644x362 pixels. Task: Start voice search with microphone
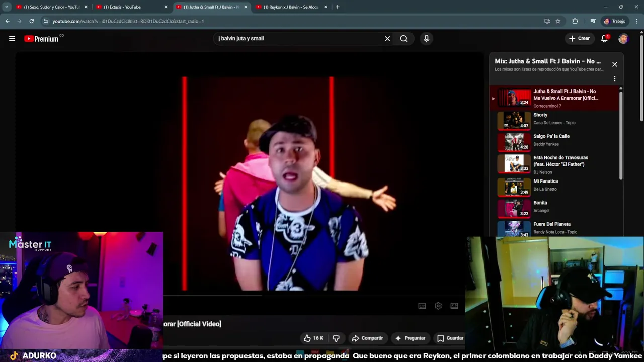click(x=426, y=38)
